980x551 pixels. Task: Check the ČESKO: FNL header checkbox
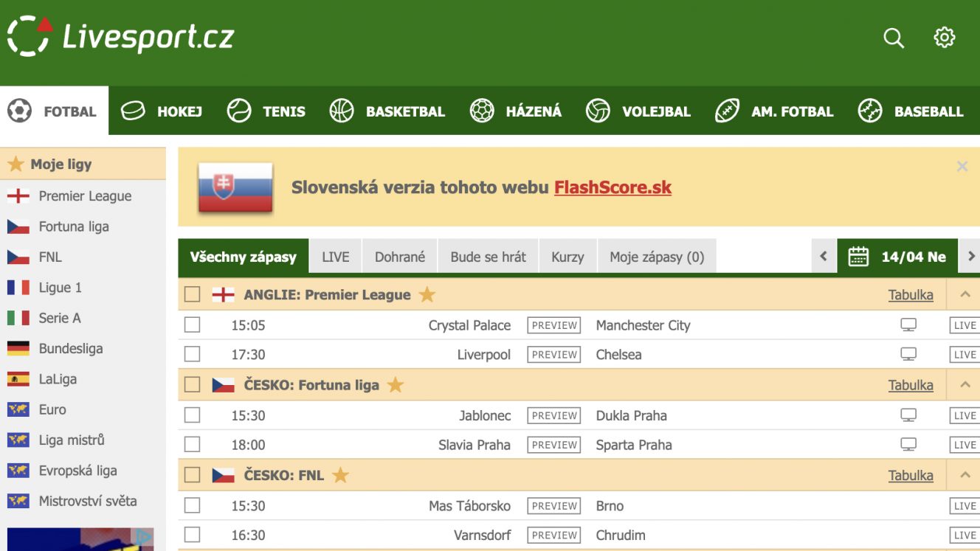coord(193,475)
